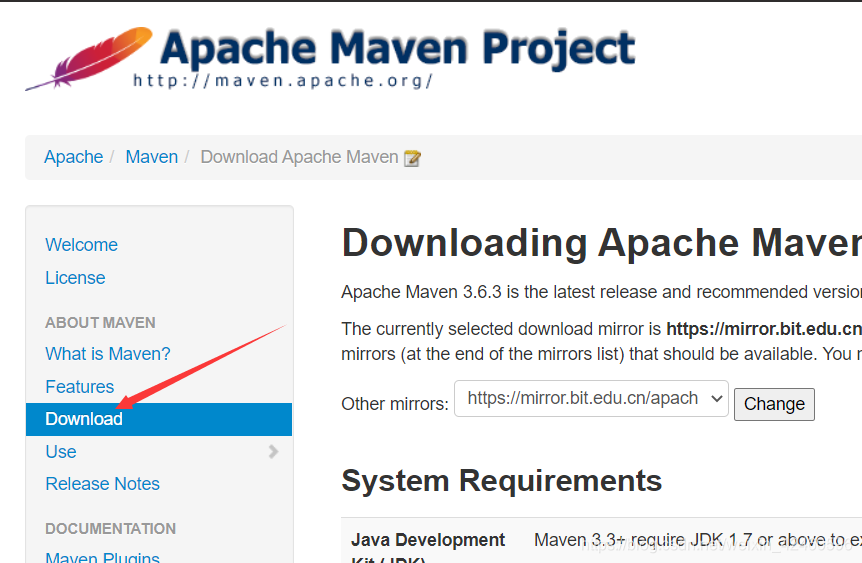Open the Release Notes page
This screenshot has width=862, height=563.
tap(103, 484)
